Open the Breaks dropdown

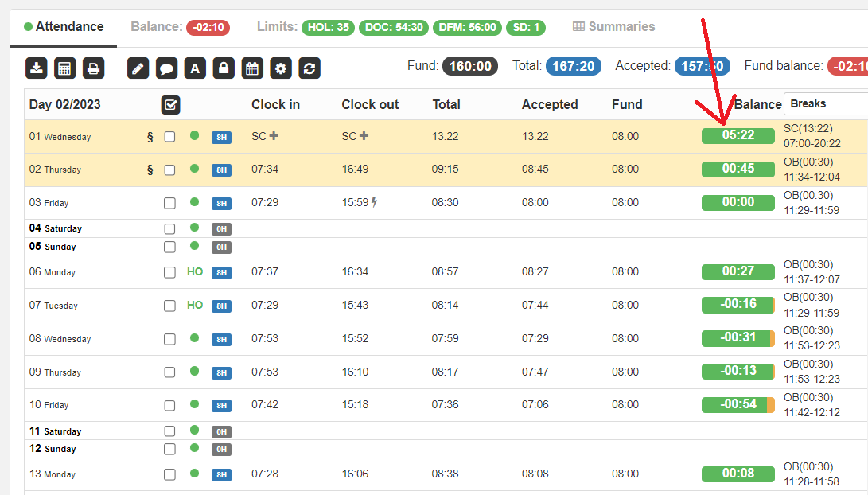pyautogui.click(x=824, y=104)
